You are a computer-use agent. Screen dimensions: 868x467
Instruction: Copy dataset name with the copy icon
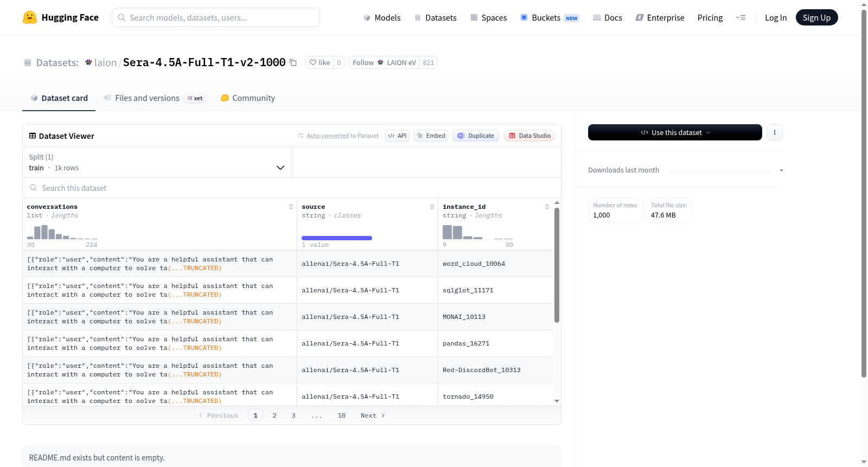pyautogui.click(x=293, y=62)
